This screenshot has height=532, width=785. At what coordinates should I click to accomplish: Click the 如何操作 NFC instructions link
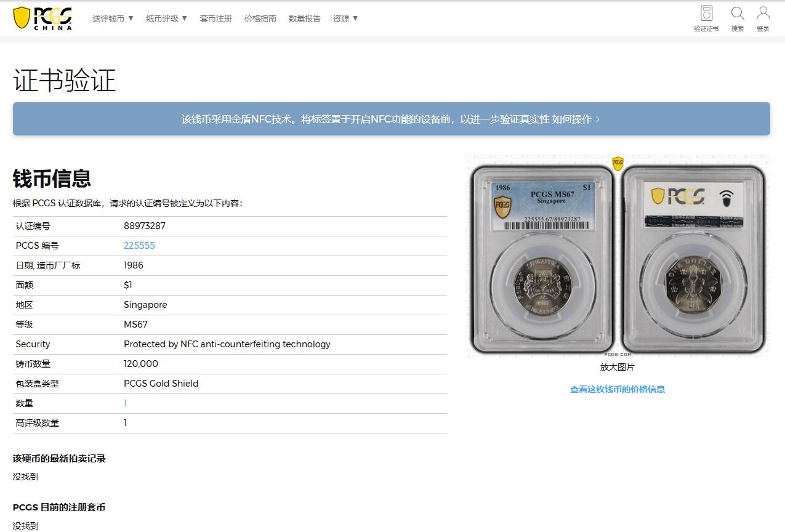tap(576, 119)
